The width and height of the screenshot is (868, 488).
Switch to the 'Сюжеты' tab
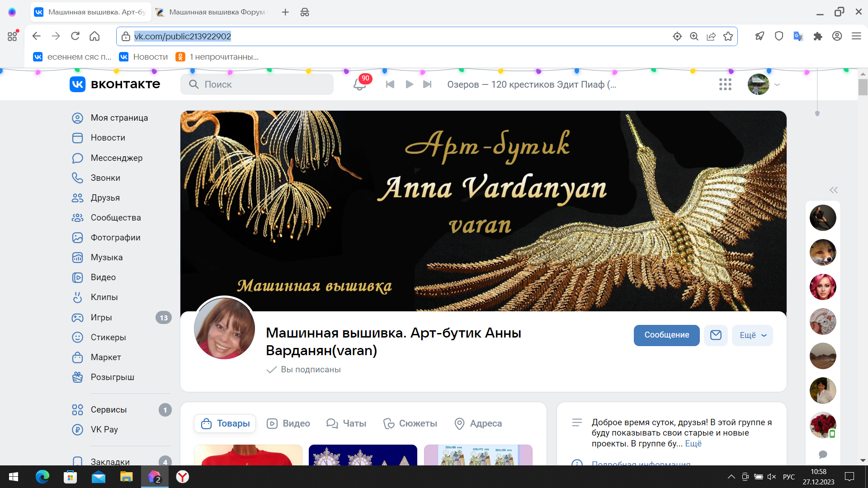tap(410, 423)
